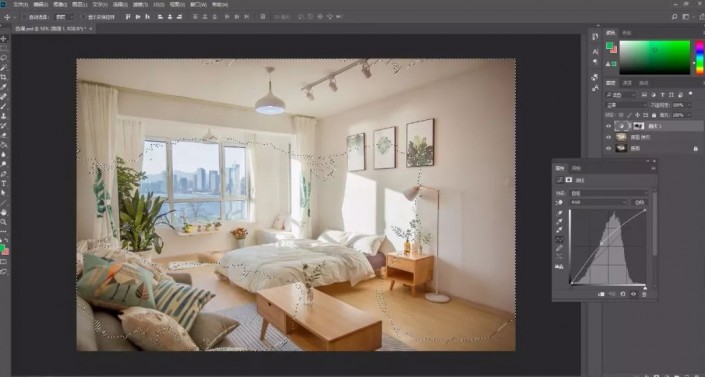
Task: Toggle the Auto-Select checkbox in options bar
Action: pyautogui.click(x=25, y=17)
